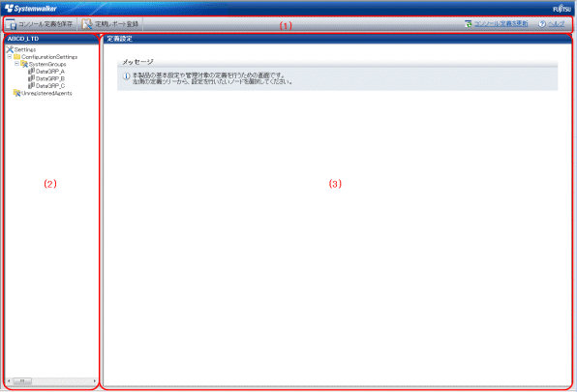Screen dimensions: 577x392
Task: Click the Systemwalker logo
Action: pyautogui.click(x=31, y=8)
